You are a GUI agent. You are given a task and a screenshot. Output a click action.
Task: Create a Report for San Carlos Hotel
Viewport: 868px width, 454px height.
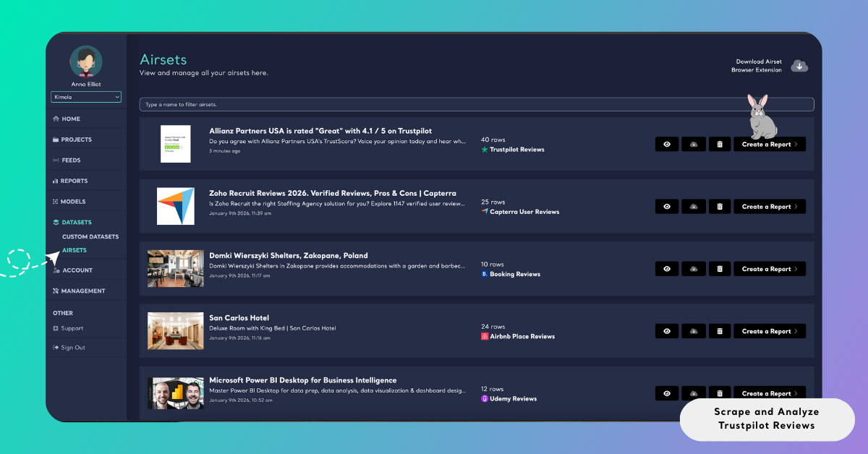pyautogui.click(x=770, y=331)
